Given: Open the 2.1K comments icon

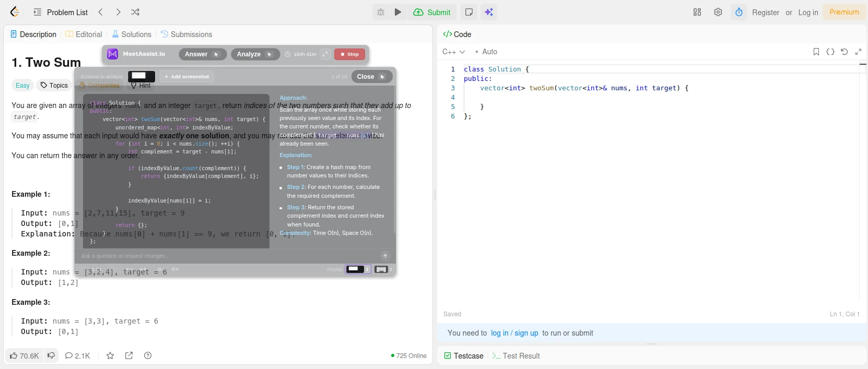Looking at the screenshot, I should (77, 356).
